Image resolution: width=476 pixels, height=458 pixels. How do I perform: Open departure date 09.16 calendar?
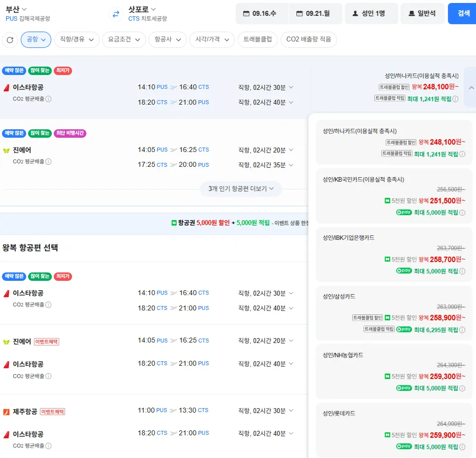tap(262, 13)
